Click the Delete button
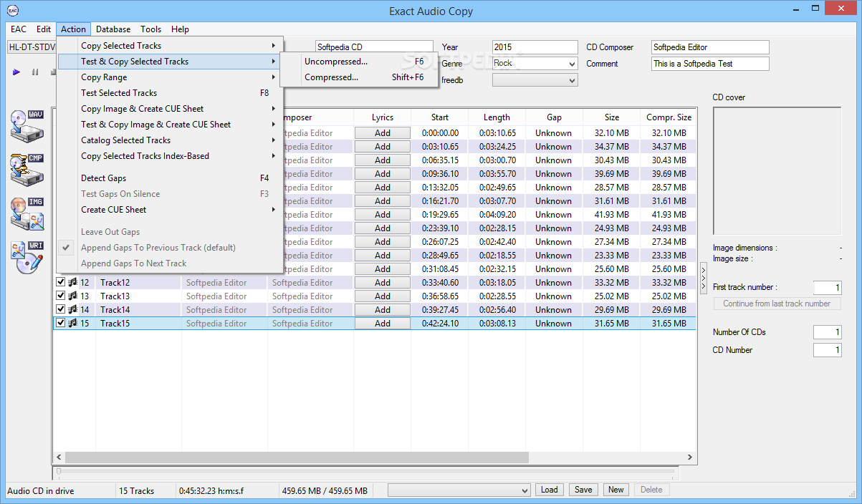The image size is (862, 504). pos(651,490)
